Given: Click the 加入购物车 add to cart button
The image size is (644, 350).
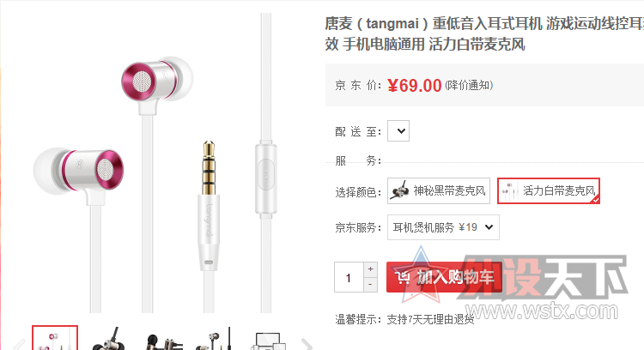Looking at the screenshot, I should (x=444, y=277).
